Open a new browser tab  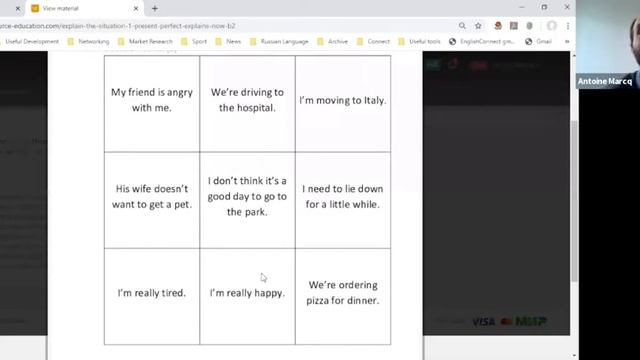[x=155, y=8]
